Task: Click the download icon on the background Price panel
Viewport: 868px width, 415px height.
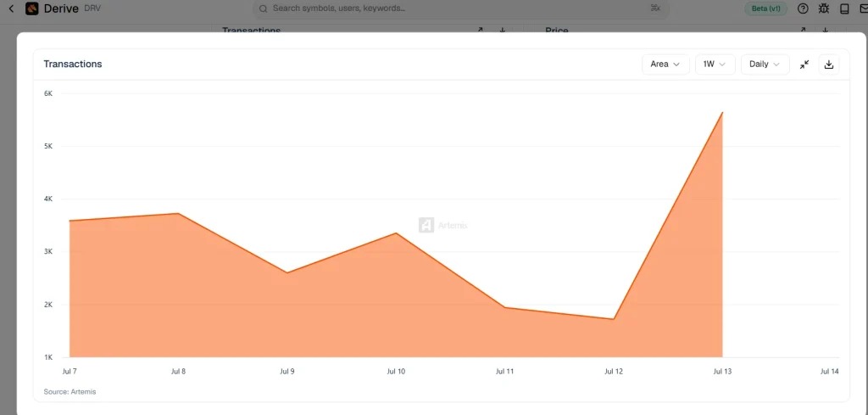Action: click(826, 30)
